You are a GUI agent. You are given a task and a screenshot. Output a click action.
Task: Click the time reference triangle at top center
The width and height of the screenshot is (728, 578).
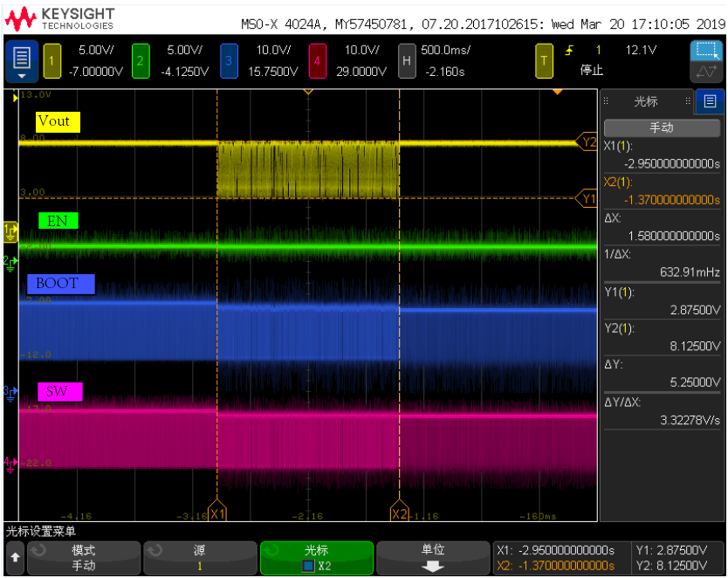click(308, 92)
